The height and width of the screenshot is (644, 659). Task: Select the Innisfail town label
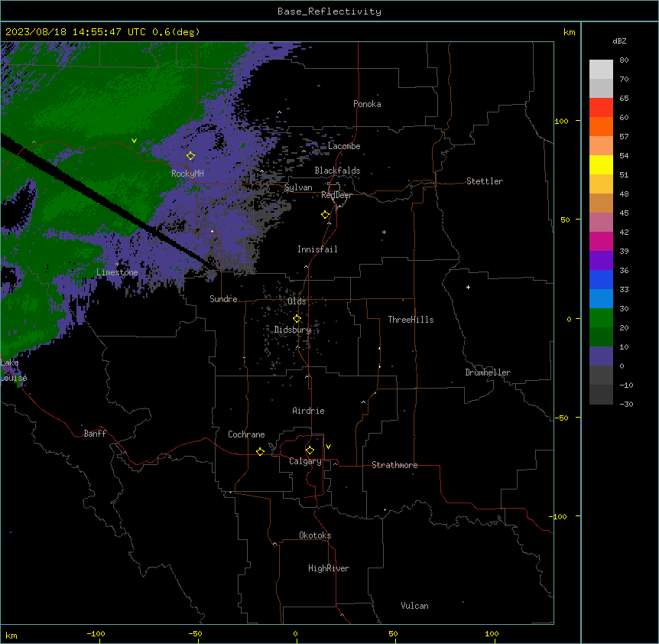coord(317,249)
